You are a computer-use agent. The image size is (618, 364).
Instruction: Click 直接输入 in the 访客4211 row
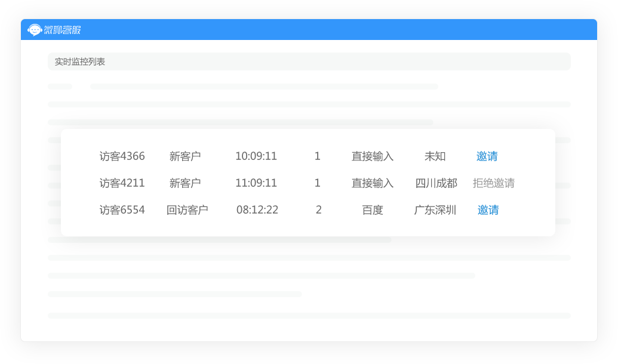click(373, 183)
